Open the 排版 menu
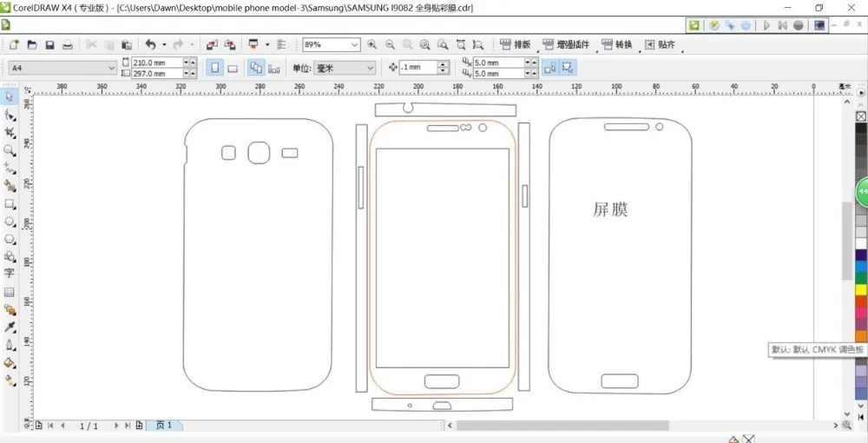 click(x=516, y=45)
